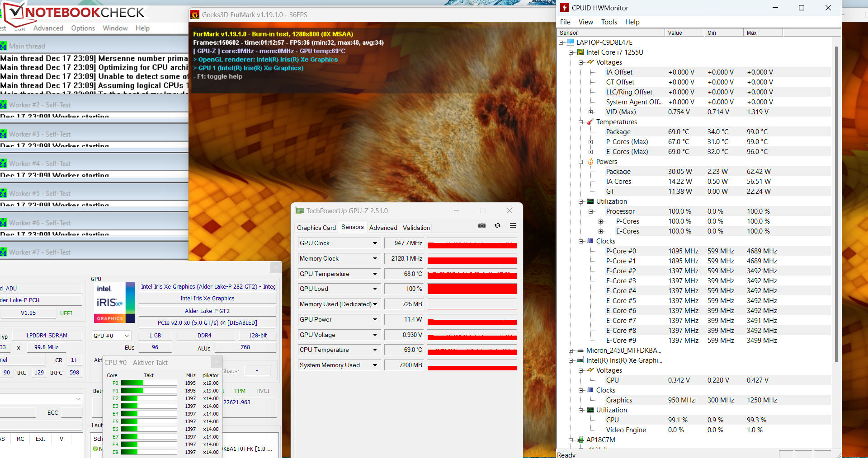
Task: Click the Worker #4 Self-Test window icon
Action: point(4,164)
